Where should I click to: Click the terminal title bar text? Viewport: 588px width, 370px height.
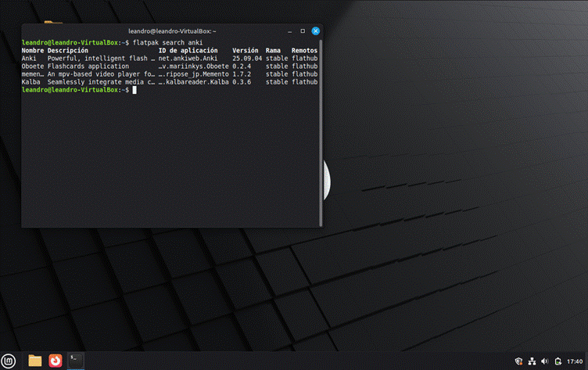click(172, 31)
